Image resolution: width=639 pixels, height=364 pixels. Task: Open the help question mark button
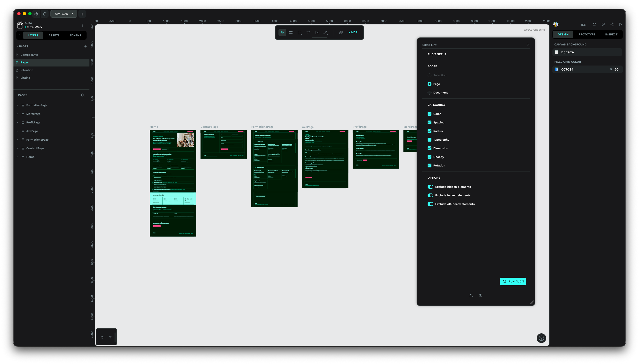pyautogui.click(x=541, y=338)
